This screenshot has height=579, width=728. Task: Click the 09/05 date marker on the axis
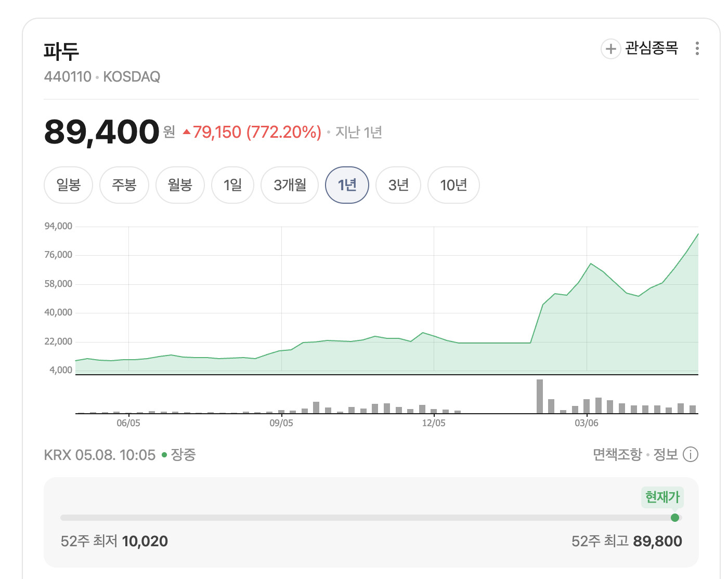(281, 423)
